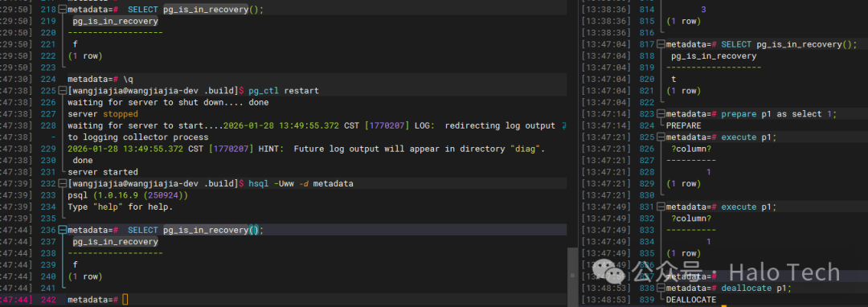Click result 'f' on left line 221

click(x=76, y=45)
